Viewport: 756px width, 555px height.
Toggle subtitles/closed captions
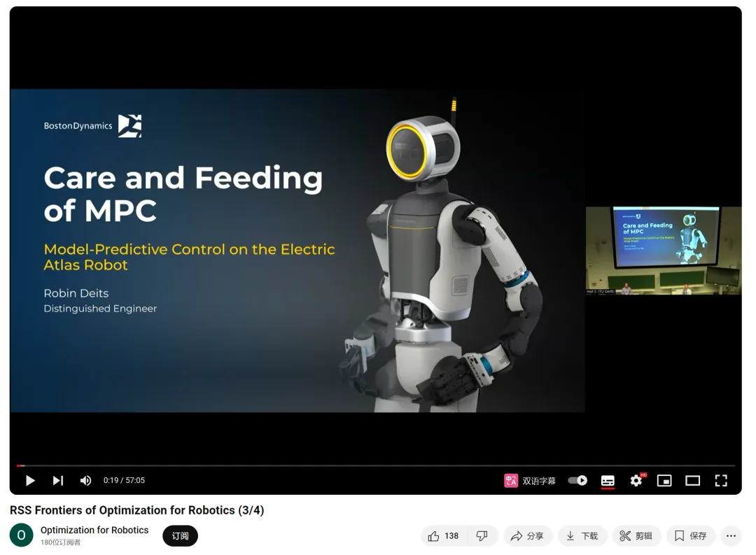[x=608, y=481]
